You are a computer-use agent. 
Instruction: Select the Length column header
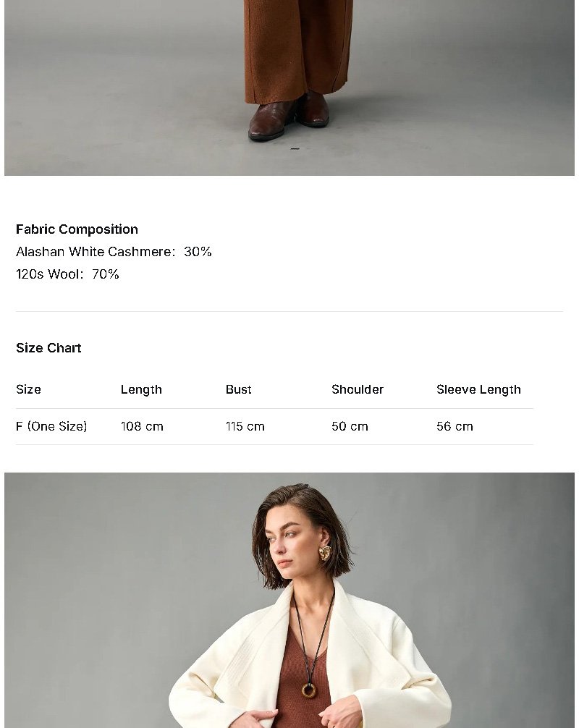(x=141, y=389)
